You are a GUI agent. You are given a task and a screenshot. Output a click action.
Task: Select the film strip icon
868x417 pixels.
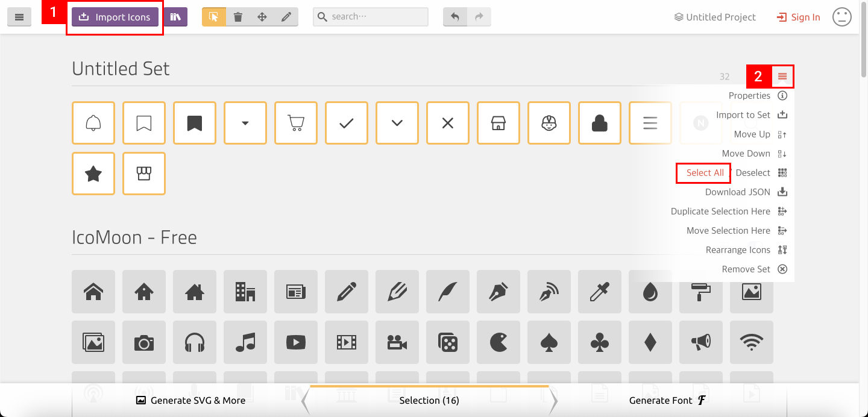tap(347, 342)
